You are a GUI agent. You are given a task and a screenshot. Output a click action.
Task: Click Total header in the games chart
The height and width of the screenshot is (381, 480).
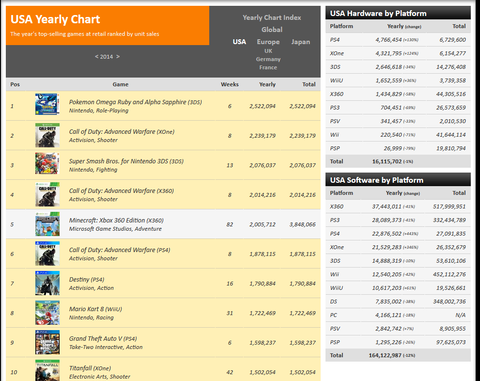[x=309, y=85]
